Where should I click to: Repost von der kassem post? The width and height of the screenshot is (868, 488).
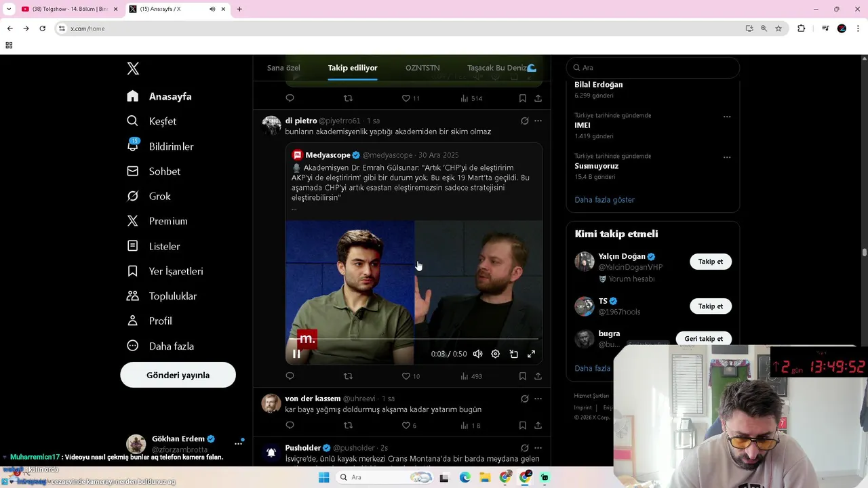coord(348,426)
